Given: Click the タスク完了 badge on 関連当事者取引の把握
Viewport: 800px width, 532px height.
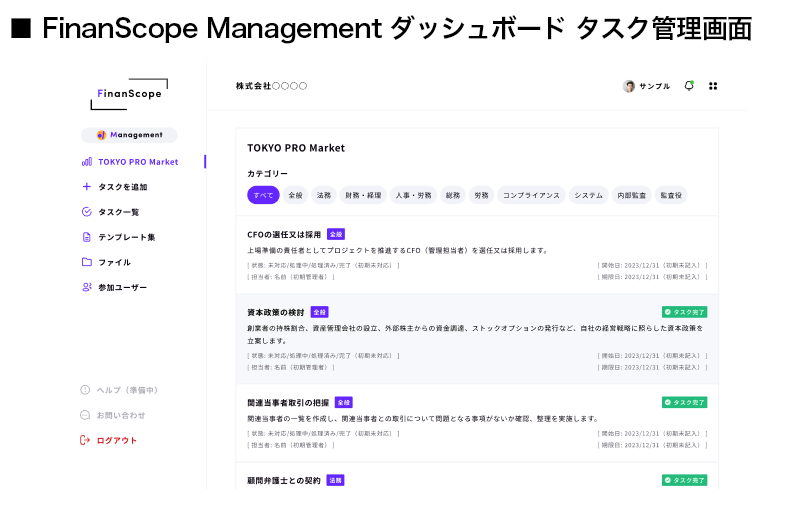Looking at the screenshot, I should pos(685,402).
